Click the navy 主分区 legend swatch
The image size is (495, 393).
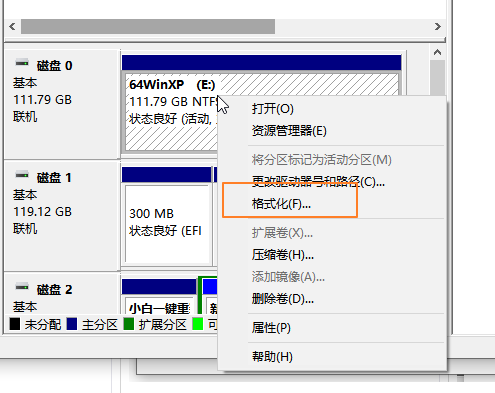click(72, 324)
